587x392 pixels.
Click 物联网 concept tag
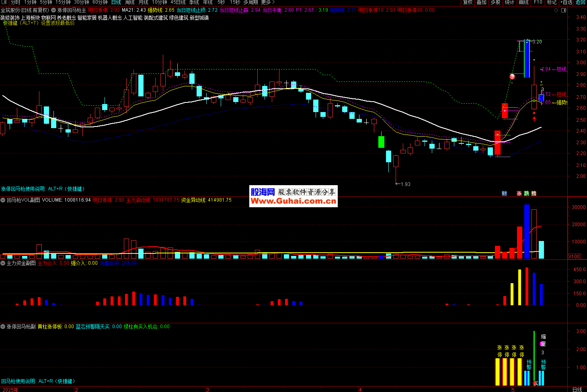[x=48, y=18]
